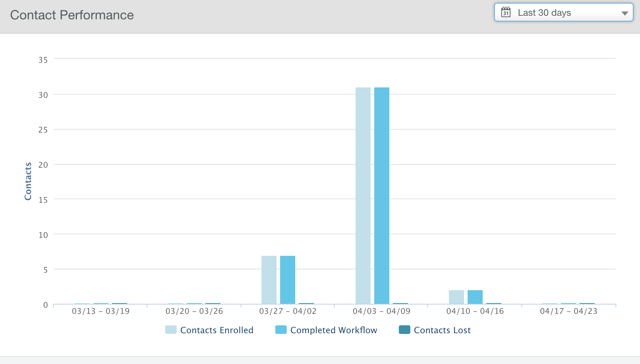Click the 04/10 - 04/16 axis label
The height and width of the screenshot is (364, 640).
point(475,311)
